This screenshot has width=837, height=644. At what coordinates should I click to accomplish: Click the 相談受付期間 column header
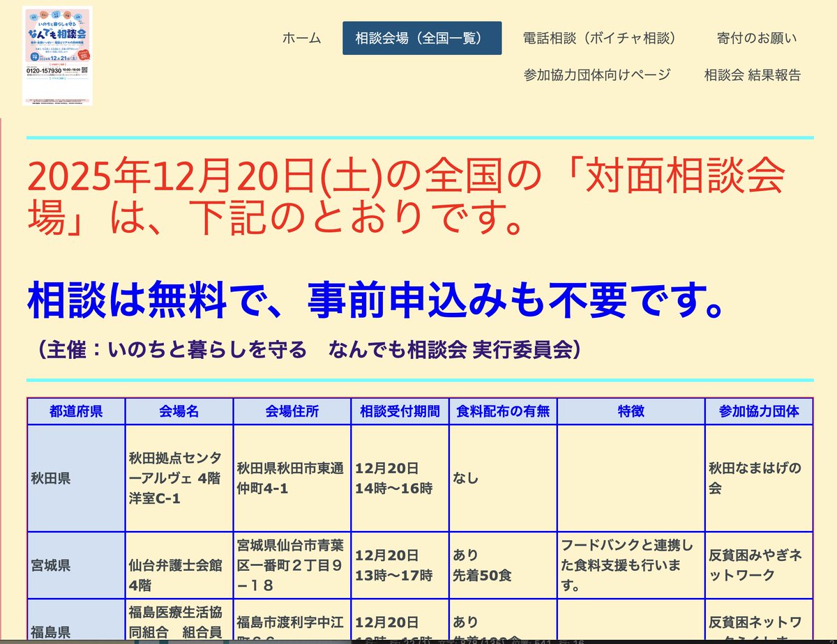pyautogui.click(x=400, y=411)
